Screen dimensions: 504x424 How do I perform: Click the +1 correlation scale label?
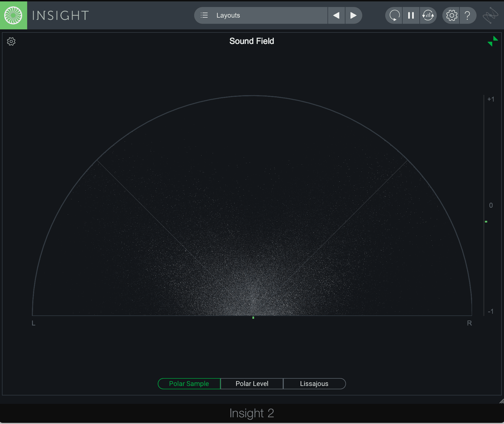point(491,99)
